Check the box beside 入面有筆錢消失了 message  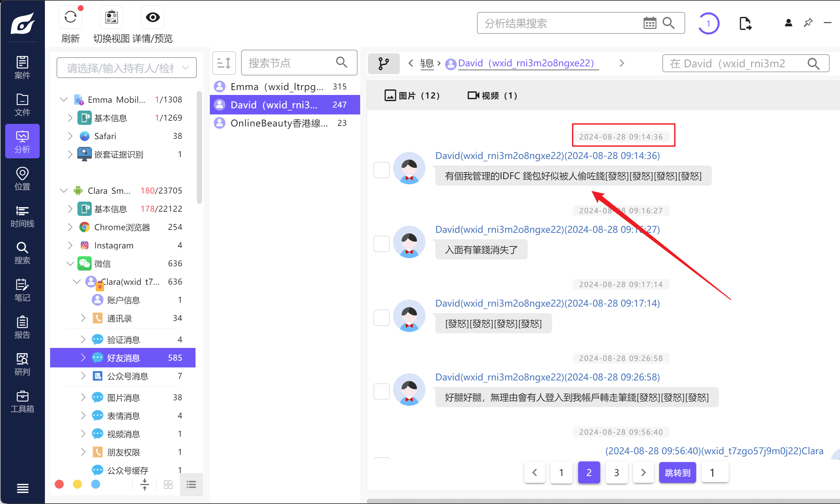point(381,244)
